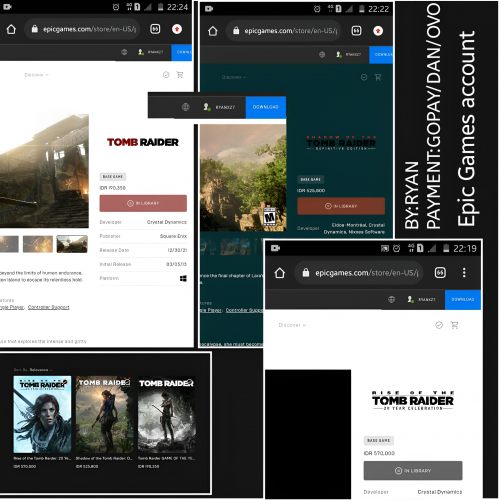Click the BASE GAME tag on the Tomb Raider page

[113, 177]
